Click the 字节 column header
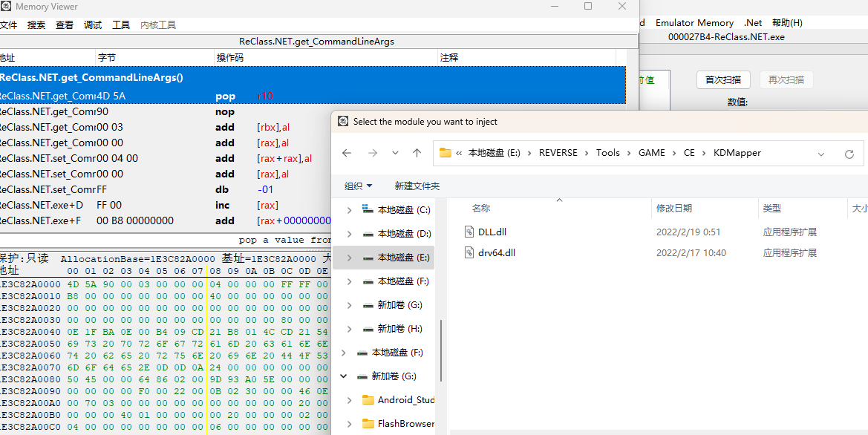Screen dimensions: 868x435 155,58
